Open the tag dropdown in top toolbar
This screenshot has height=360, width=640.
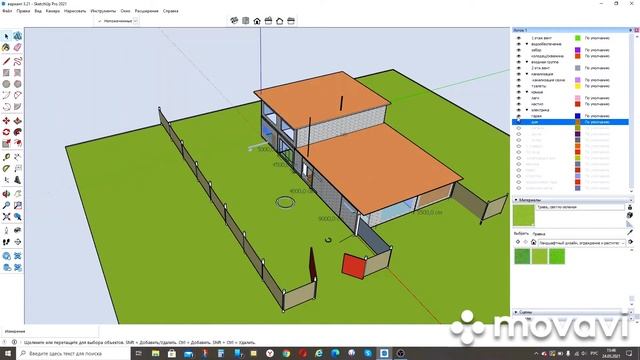(136, 21)
